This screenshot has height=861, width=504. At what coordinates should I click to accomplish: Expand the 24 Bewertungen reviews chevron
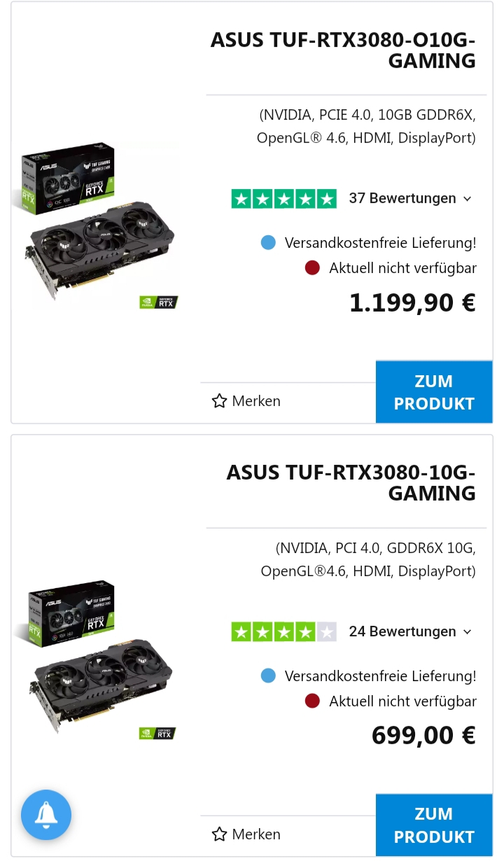[467, 631]
